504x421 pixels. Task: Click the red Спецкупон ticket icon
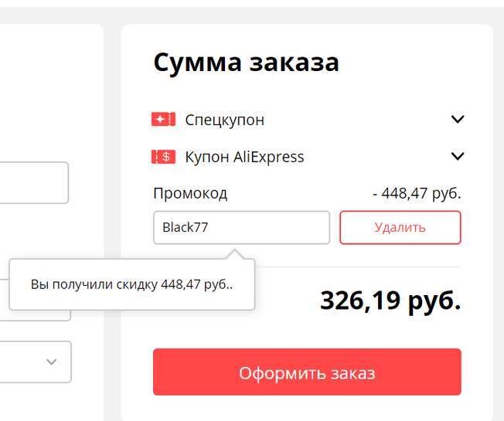164,120
